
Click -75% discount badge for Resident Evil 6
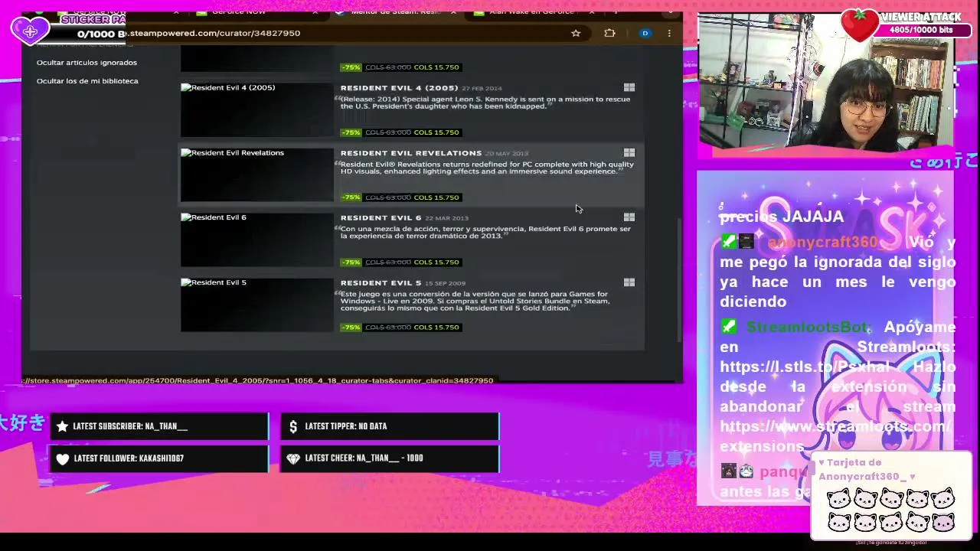pos(351,262)
